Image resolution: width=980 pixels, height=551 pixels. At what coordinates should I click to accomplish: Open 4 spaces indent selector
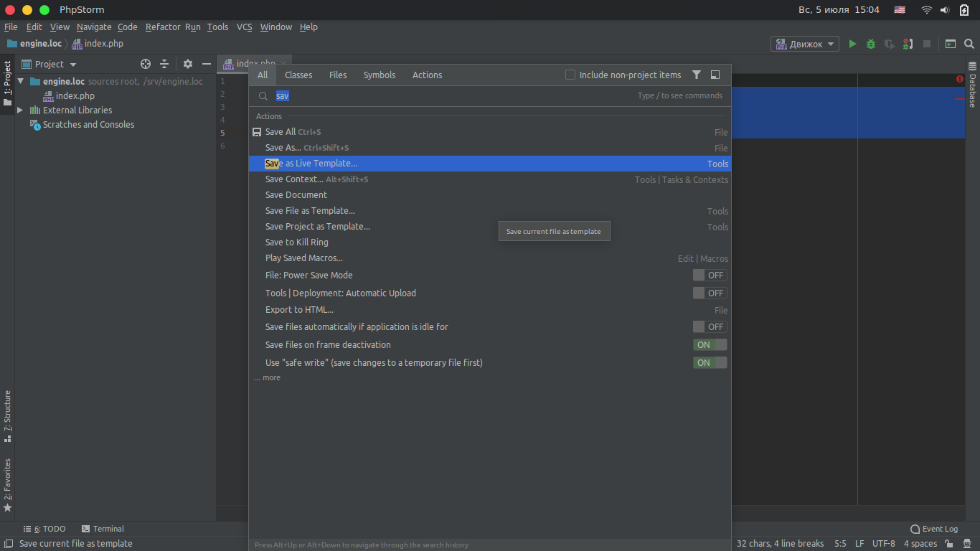point(920,544)
